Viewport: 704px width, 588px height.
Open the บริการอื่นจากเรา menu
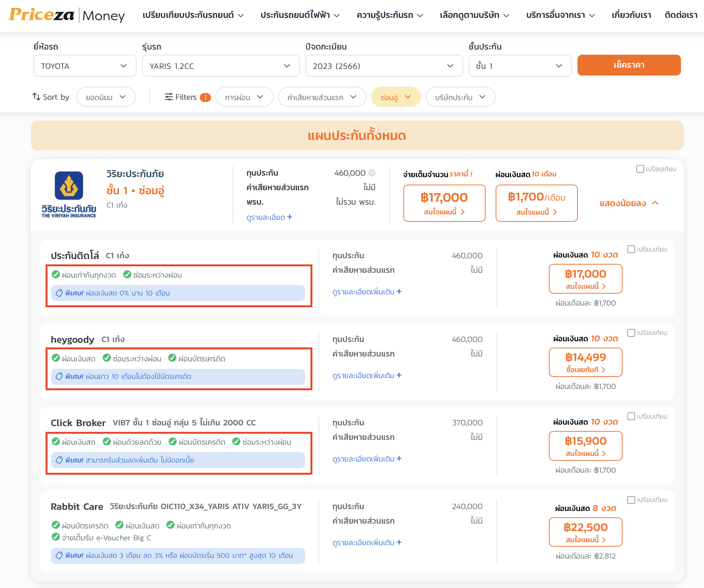coord(560,15)
